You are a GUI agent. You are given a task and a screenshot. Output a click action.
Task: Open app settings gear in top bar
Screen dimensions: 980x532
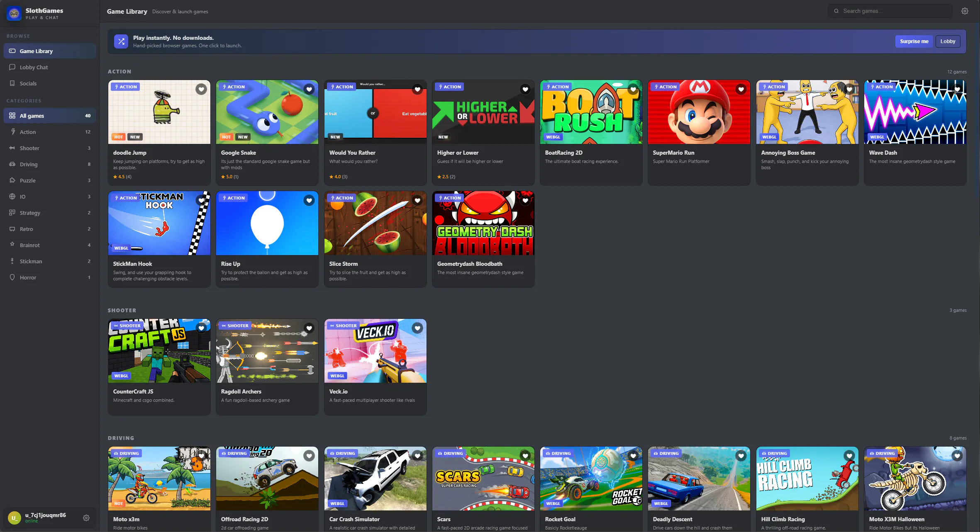(x=965, y=11)
